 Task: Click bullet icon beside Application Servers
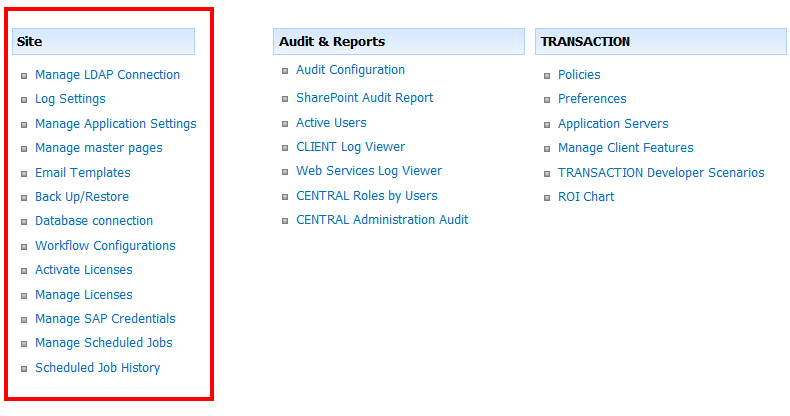tap(547, 125)
